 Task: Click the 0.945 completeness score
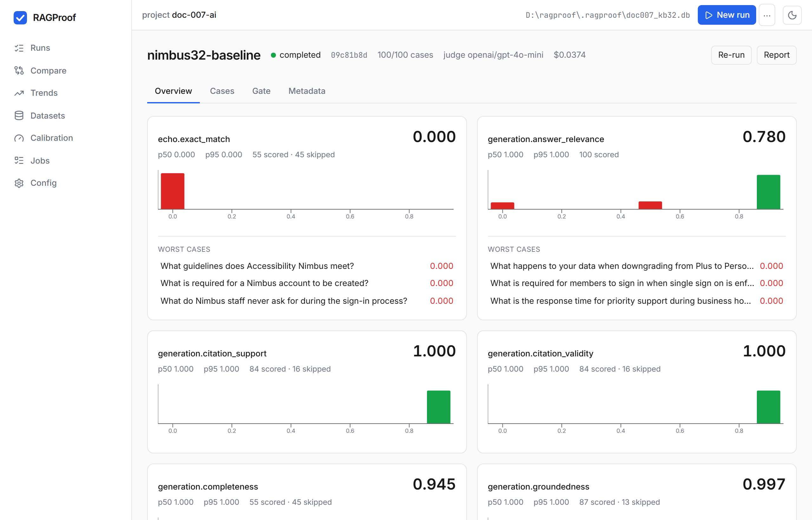coord(434,484)
